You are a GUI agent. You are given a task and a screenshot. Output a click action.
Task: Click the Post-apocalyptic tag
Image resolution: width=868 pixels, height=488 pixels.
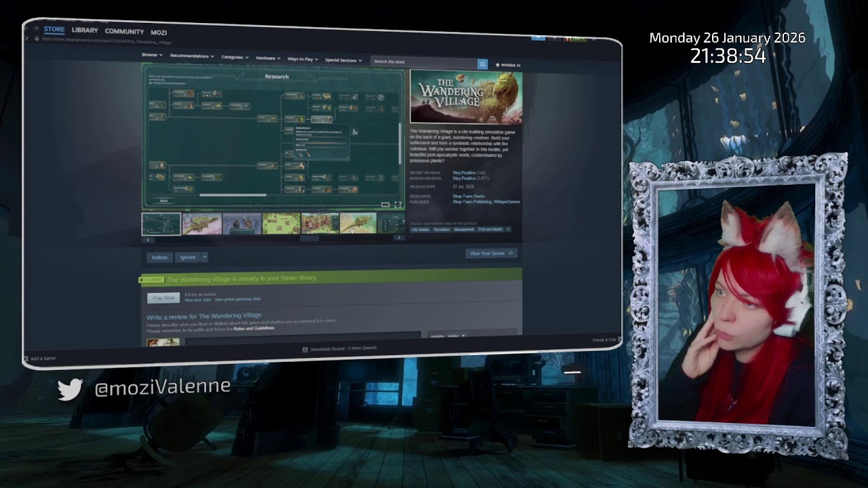(490, 229)
